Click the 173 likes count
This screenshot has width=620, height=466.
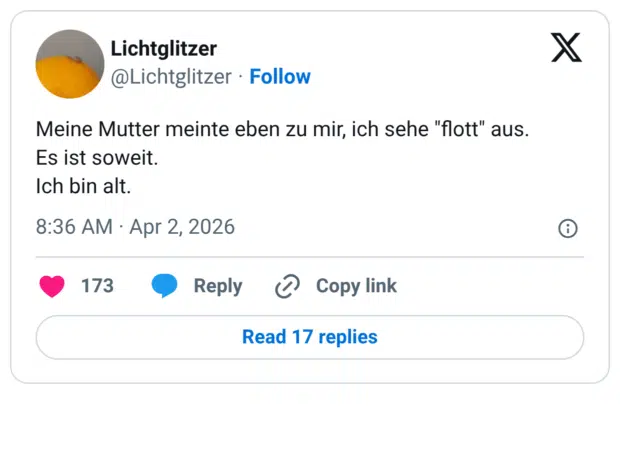(x=97, y=286)
